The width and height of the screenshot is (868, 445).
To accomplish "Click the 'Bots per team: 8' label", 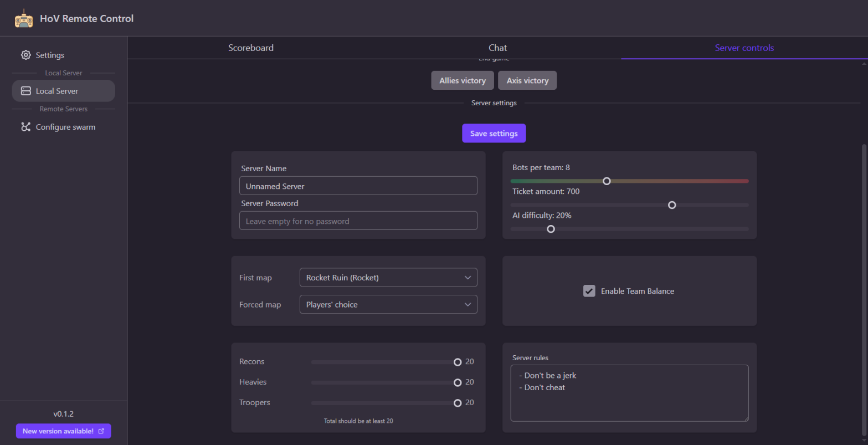I will (541, 167).
